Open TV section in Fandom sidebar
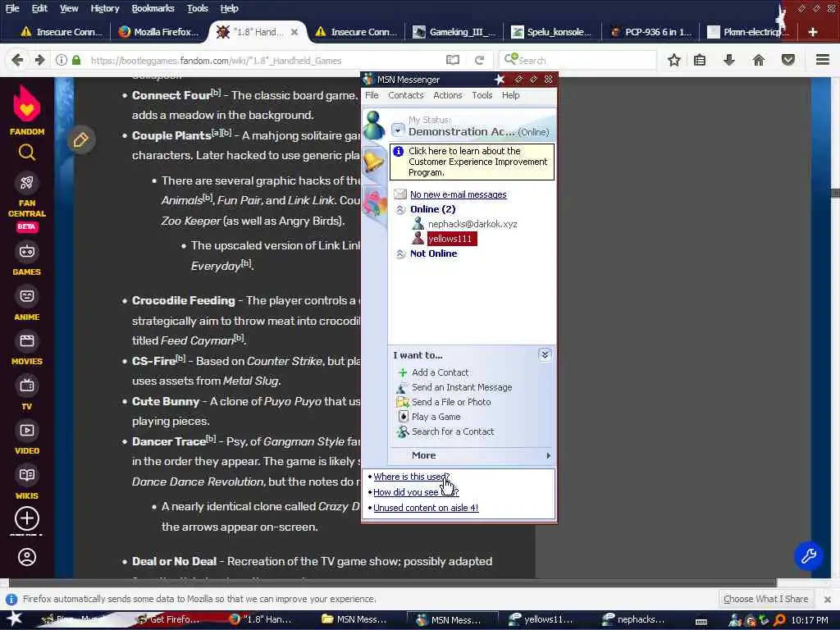840x630 pixels. [27, 394]
